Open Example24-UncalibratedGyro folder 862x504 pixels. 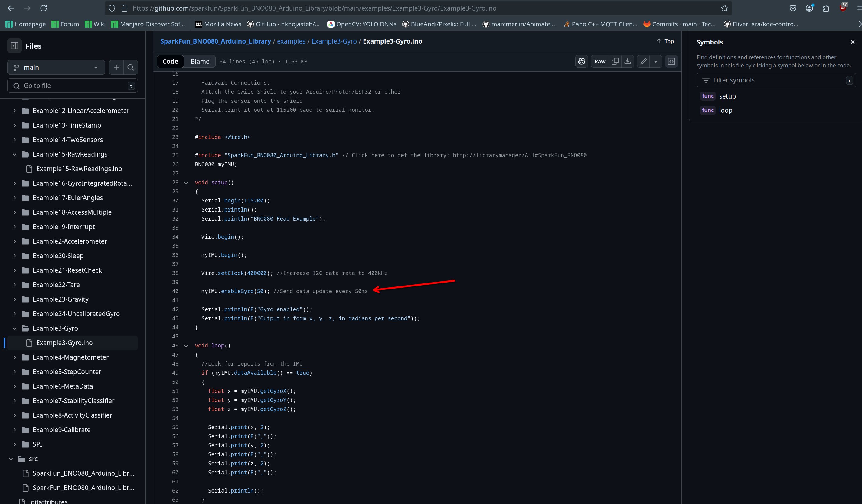[x=76, y=314]
